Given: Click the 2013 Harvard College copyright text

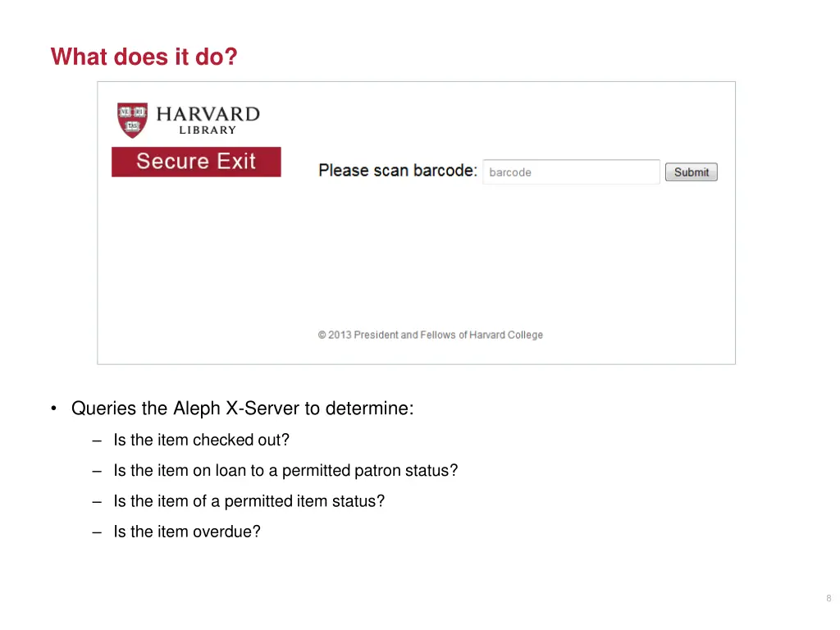Looking at the screenshot, I should click(430, 335).
